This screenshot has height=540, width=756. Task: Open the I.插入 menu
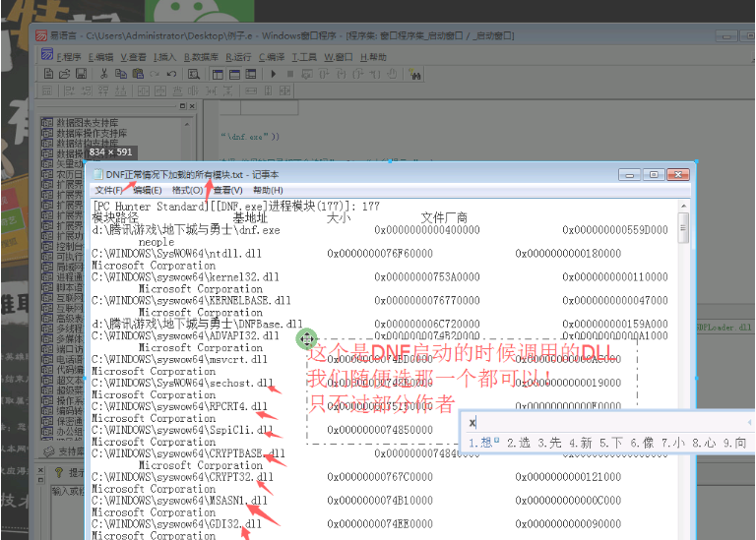[165, 57]
